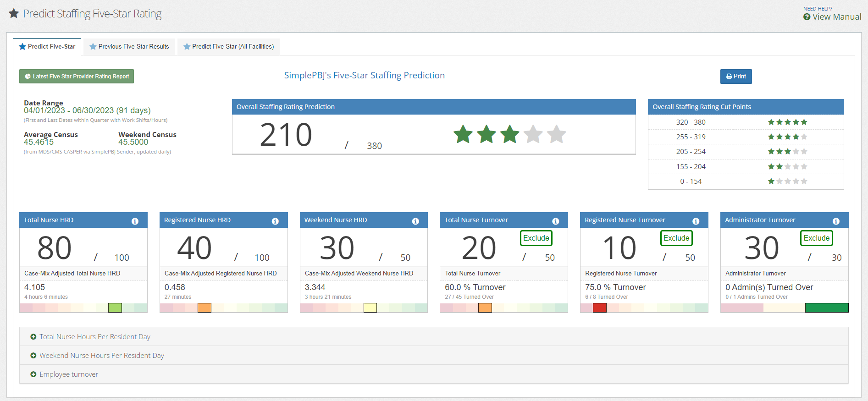Click red marker on Registered Nurse Turnover scale
This screenshot has width=868, height=401.
pyautogui.click(x=600, y=308)
